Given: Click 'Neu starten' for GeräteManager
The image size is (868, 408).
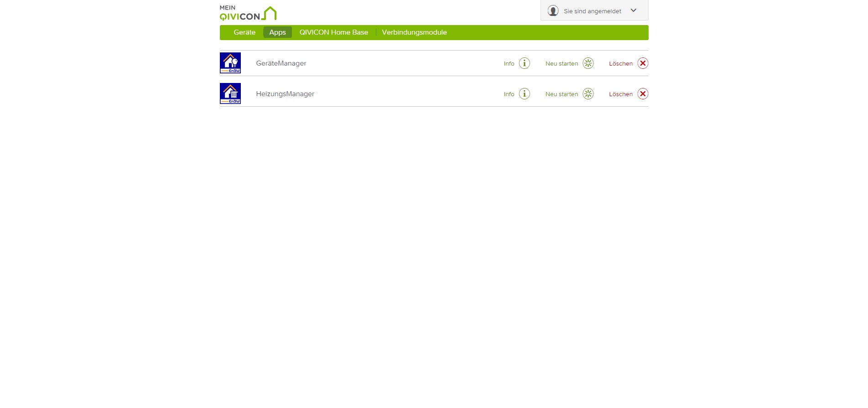Looking at the screenshot, I should click(562, 64).
